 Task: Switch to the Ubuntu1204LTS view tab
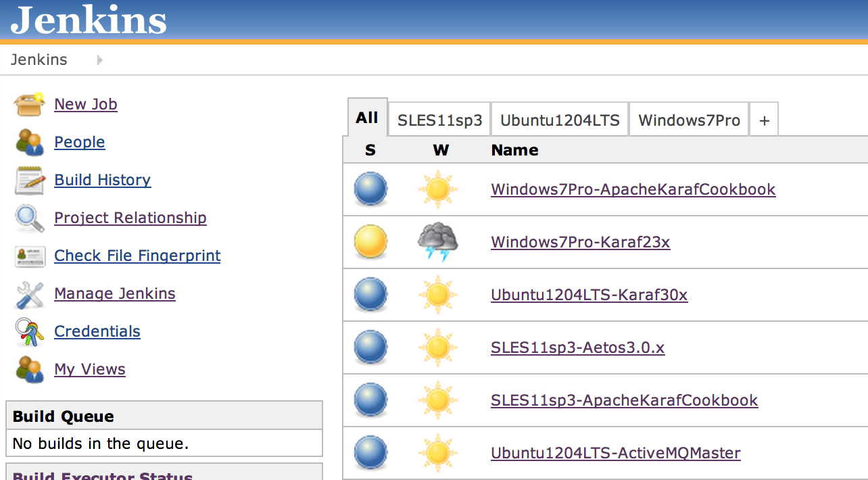tap(560, 120)
